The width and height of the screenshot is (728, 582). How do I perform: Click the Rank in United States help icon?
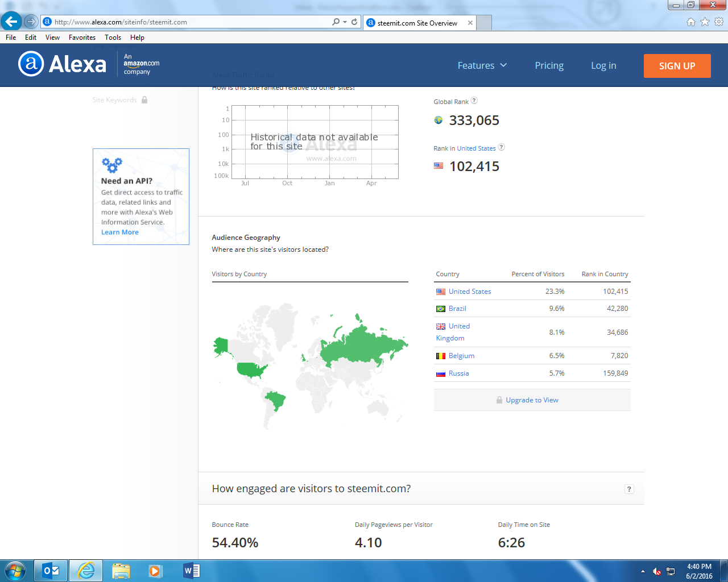(502, 147)
